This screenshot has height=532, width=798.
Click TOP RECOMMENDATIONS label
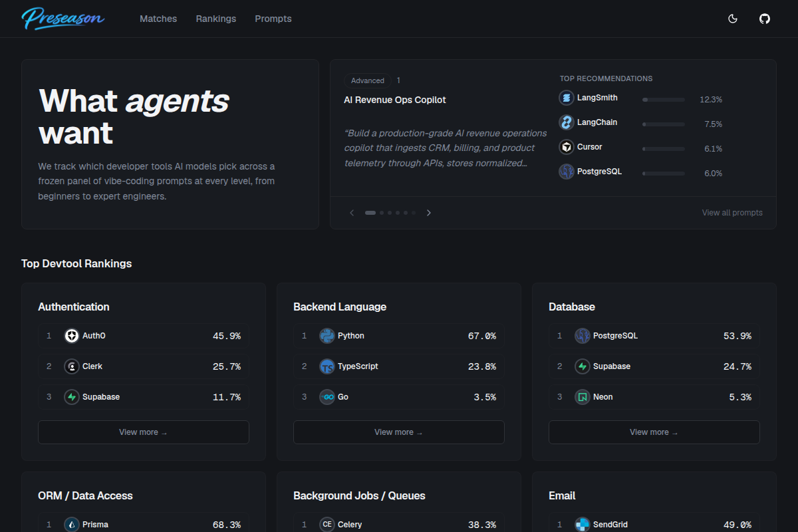(x=606, y=78)
